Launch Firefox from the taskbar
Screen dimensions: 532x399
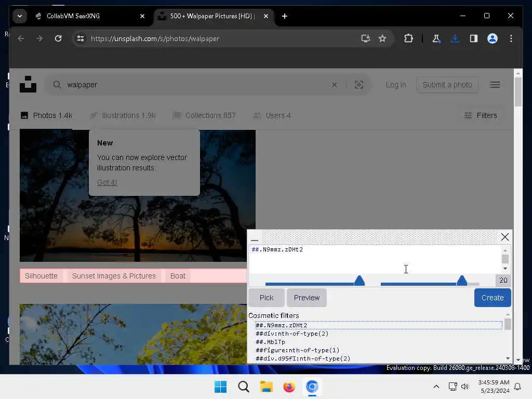pos(289,387)
